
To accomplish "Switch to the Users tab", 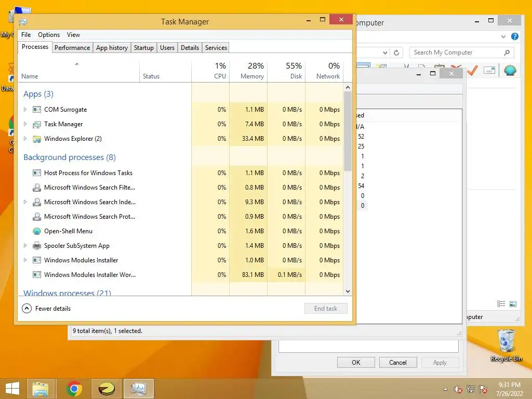I will pyautogui.click(x=167, y=48).
